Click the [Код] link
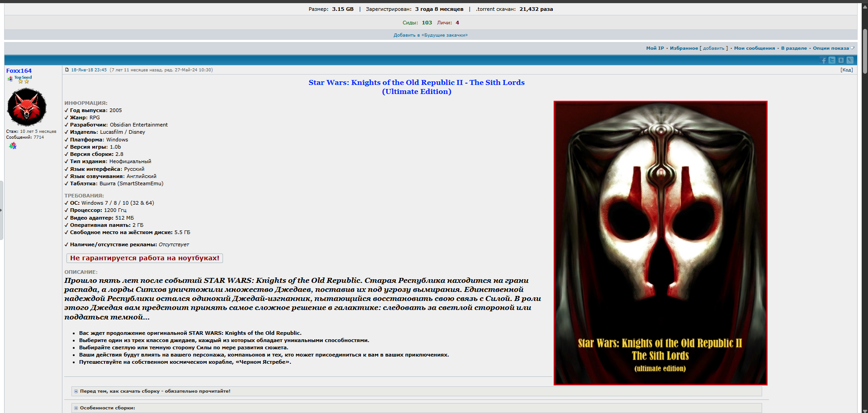Image resolution: width=868 pixels, height=413 pixels. coord(847,70)
